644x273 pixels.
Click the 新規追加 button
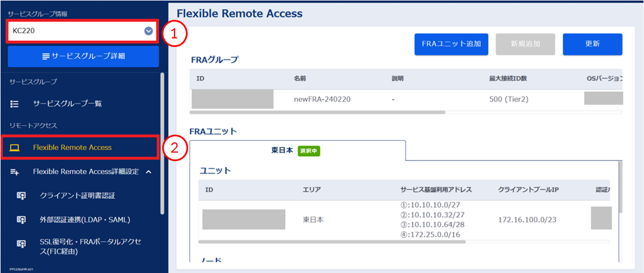(525, 44)
